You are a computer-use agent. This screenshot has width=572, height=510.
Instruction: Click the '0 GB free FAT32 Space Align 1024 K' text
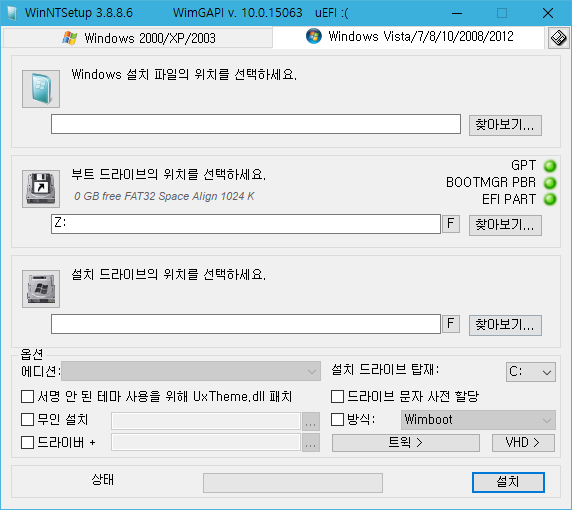pos(164,196)
